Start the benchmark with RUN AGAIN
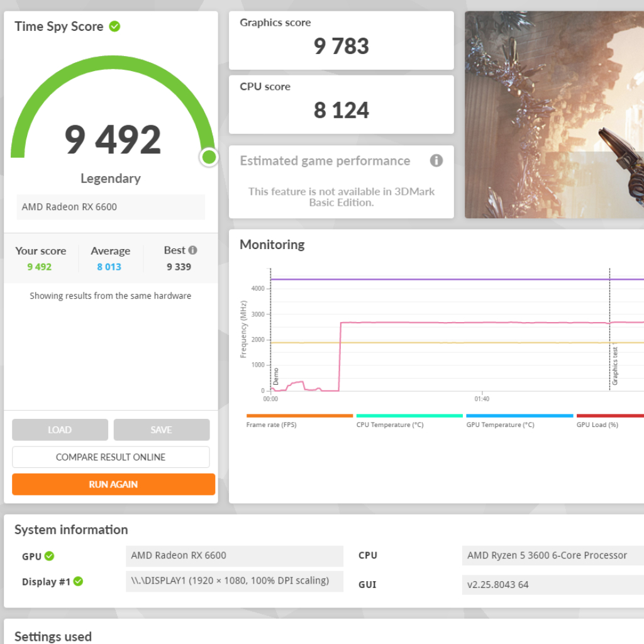The width and height of the screenshot is (644, 644). click(113, 484)
